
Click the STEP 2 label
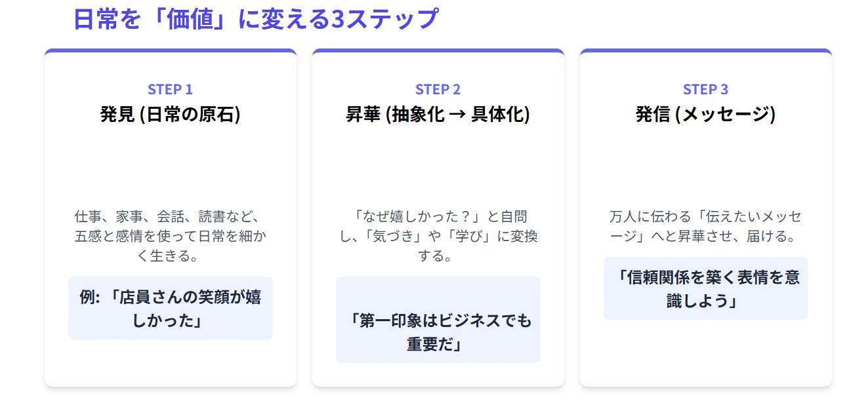438,89
